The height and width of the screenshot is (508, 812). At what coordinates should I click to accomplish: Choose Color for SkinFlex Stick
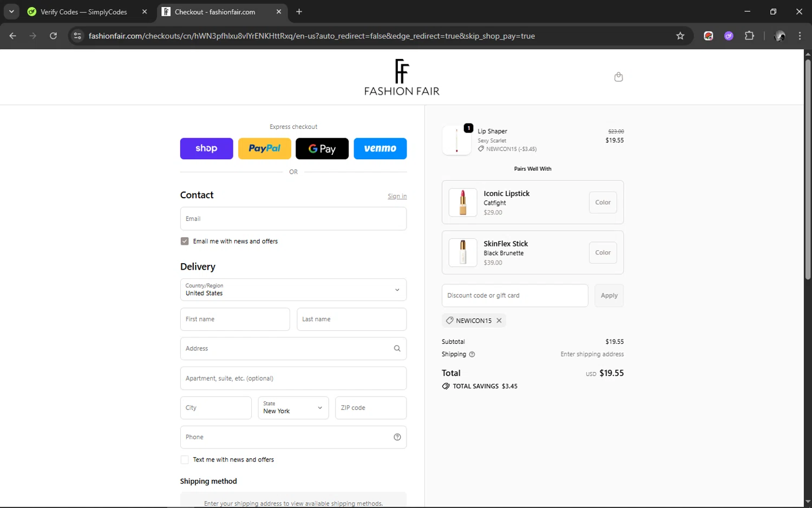pyautogui.click(x=603, y=253)
